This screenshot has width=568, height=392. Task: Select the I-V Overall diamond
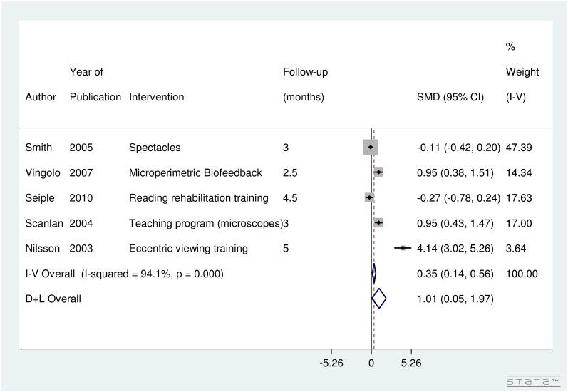click(373, 274)
